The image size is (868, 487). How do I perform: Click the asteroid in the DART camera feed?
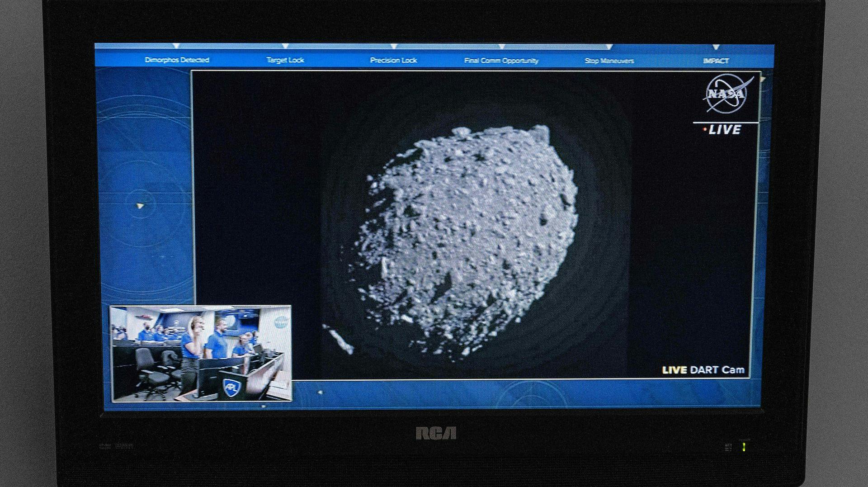(x=466, y=240)
